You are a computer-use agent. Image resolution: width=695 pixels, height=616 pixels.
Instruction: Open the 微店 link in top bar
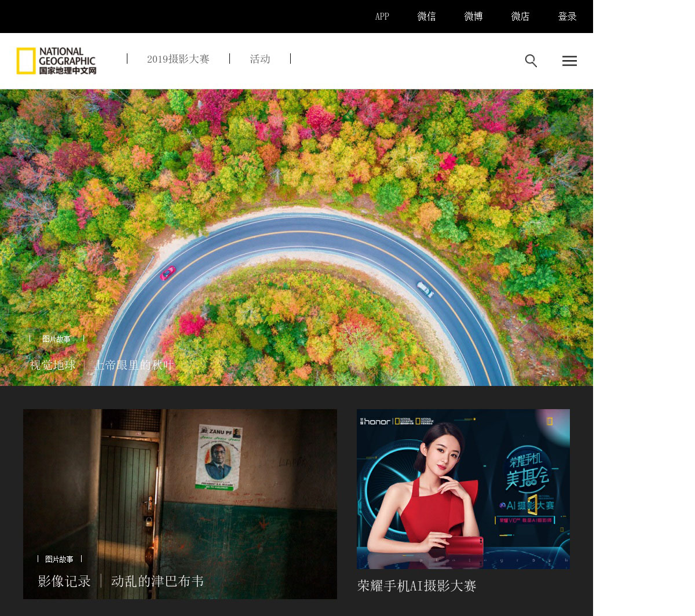pos(521,16)
